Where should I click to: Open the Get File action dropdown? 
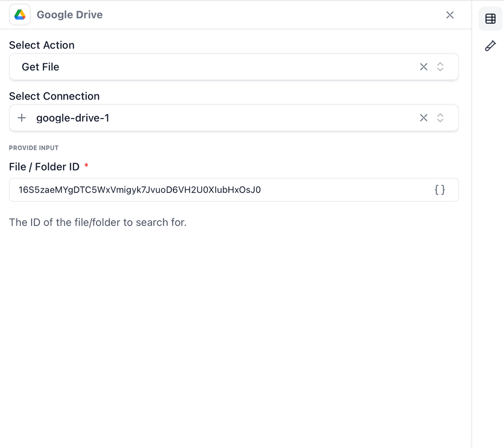tap(210, 67)
